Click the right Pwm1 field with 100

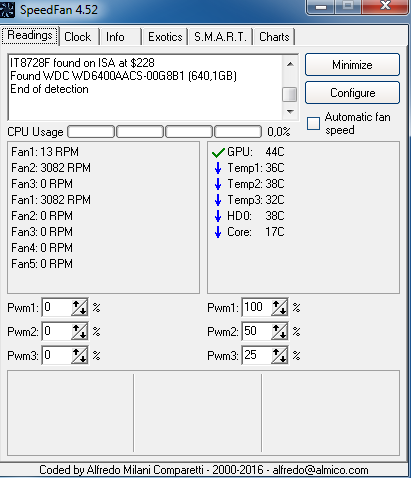[257, 307]
